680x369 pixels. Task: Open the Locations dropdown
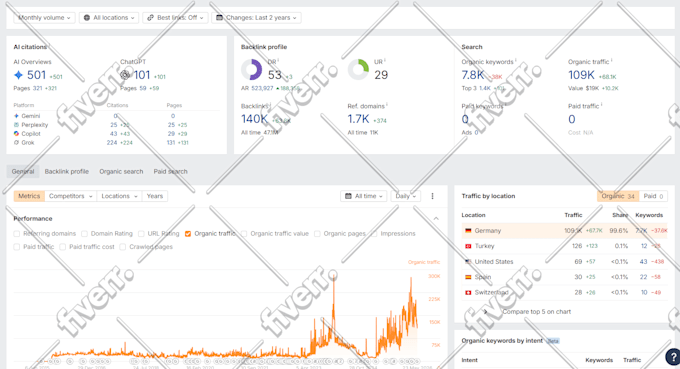click(x=119, y=196)
